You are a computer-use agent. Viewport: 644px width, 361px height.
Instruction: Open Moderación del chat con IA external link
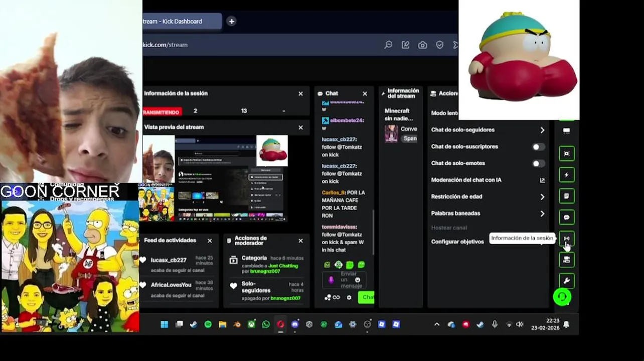[542, 180]
